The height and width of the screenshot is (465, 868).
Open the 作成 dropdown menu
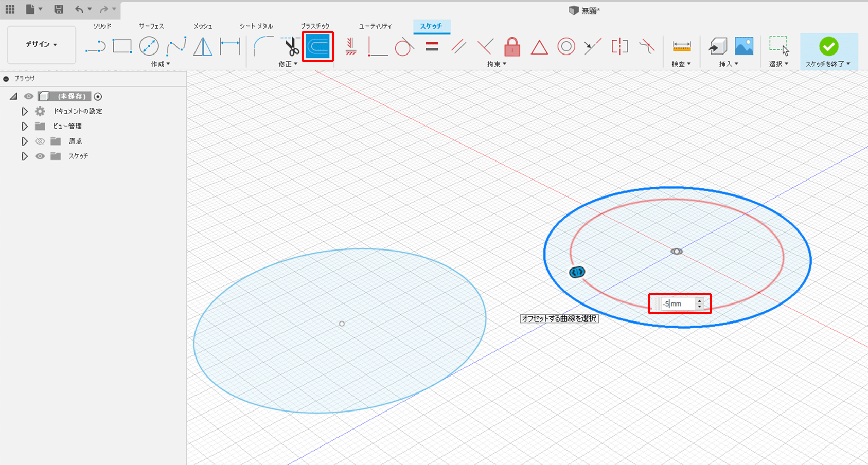160,64
